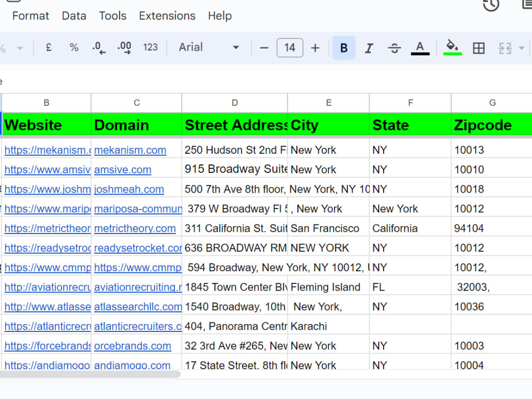Open the https://readysetroc website link
The height and width of the screenshot is (399, 532).
[47, 248]
